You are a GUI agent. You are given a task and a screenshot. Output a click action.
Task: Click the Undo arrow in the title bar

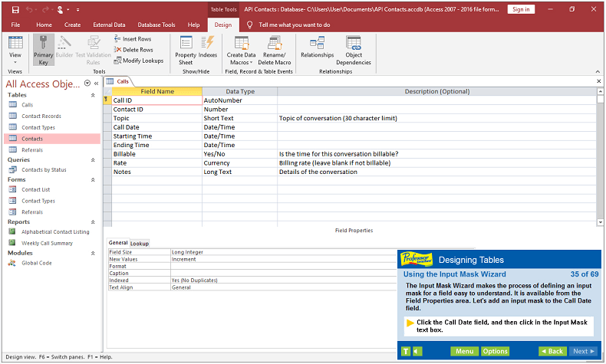[29, 10]
